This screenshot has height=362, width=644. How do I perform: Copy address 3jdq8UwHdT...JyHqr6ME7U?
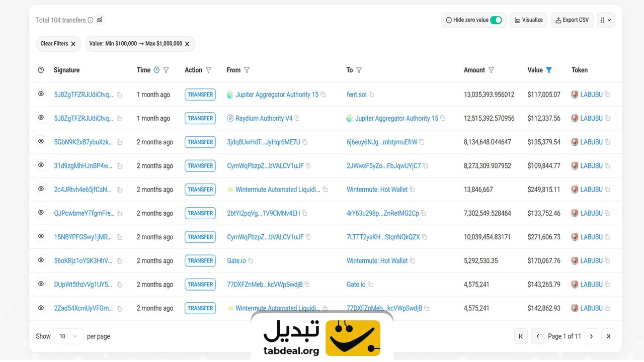(x=305, y=142)
